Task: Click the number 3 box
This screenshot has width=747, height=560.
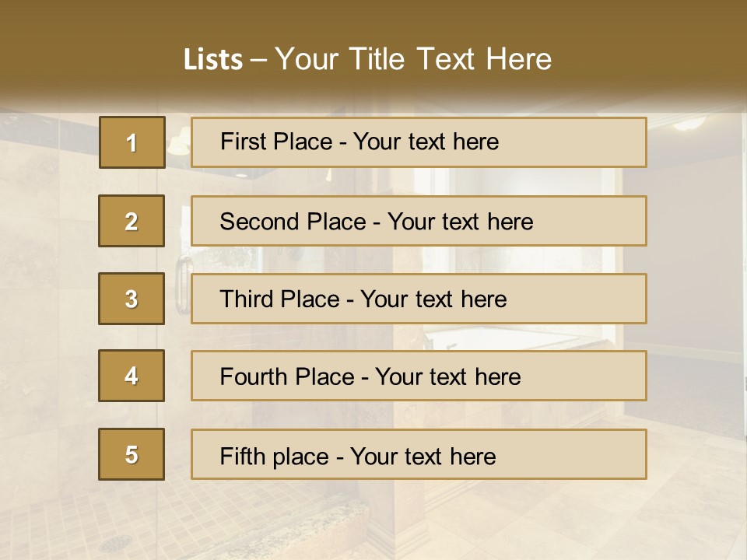Action: click(132, 299)
